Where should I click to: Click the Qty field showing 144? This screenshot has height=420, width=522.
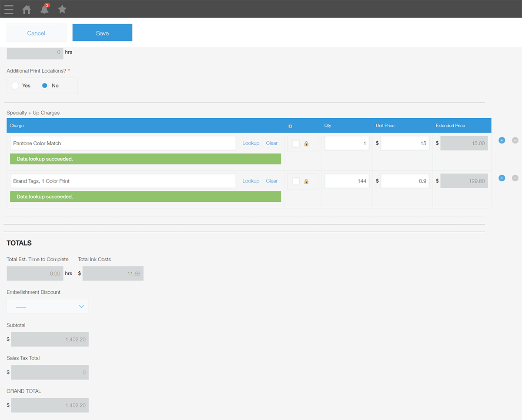tap(347, 181)
